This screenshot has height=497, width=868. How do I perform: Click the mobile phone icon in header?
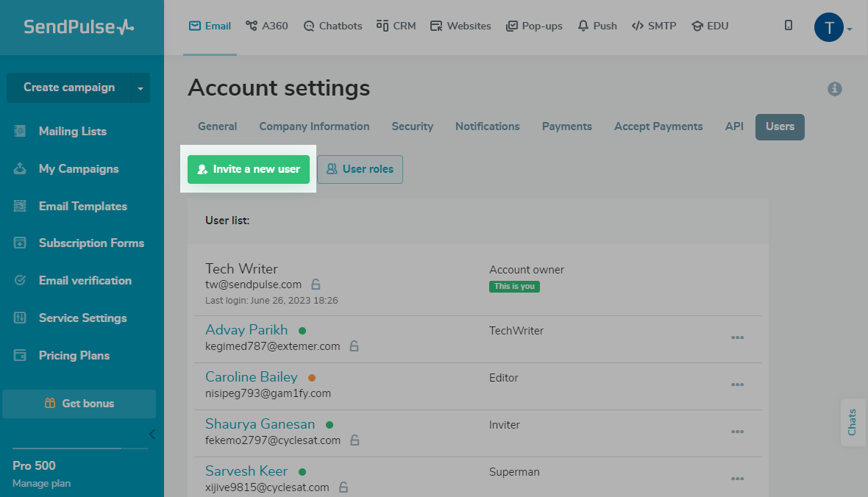[789, 26]
